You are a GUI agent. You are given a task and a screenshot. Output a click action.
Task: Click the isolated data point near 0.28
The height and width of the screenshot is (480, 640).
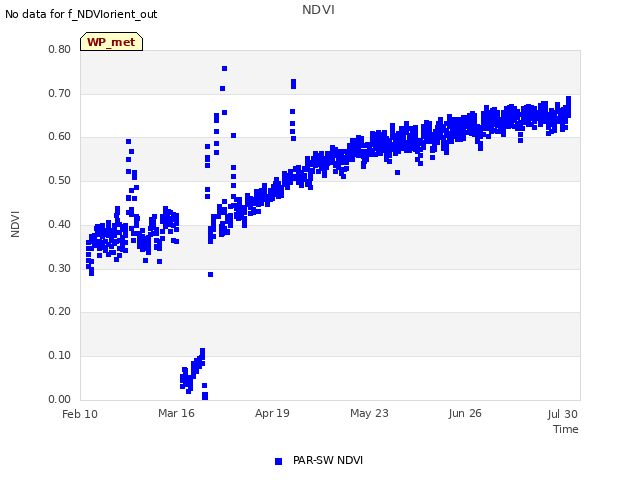click(x=211, y=275)
